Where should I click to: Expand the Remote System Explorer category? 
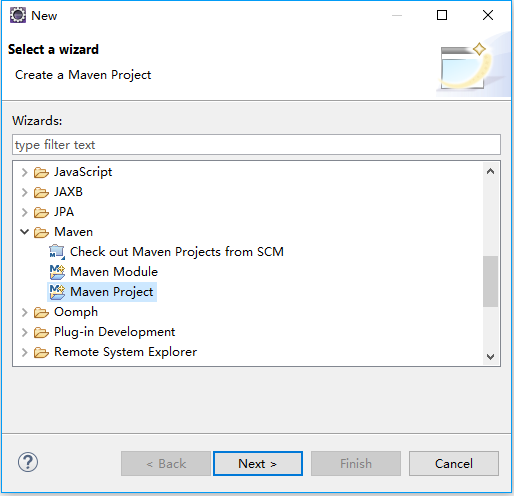click(x=25, y=352)
